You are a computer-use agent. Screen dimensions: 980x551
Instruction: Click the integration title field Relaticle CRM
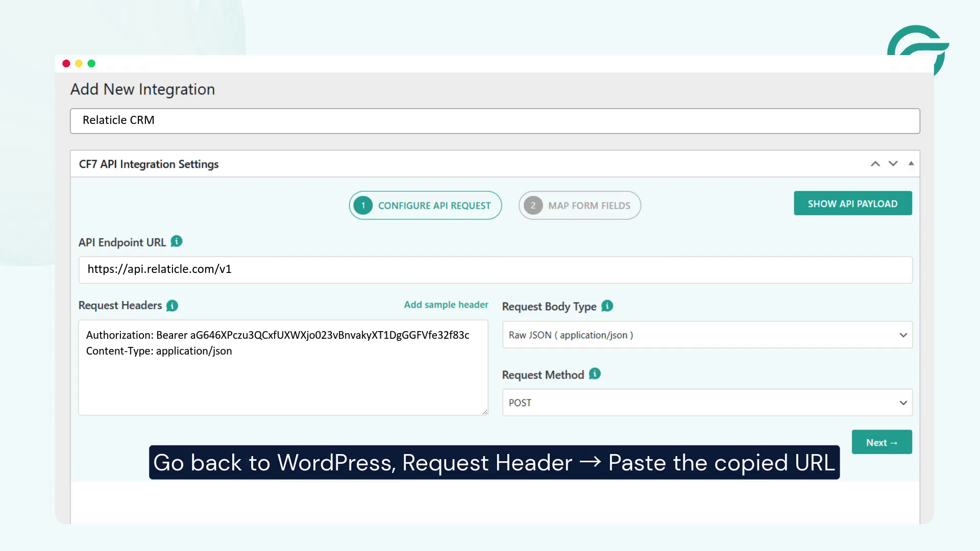click(495, 121)
